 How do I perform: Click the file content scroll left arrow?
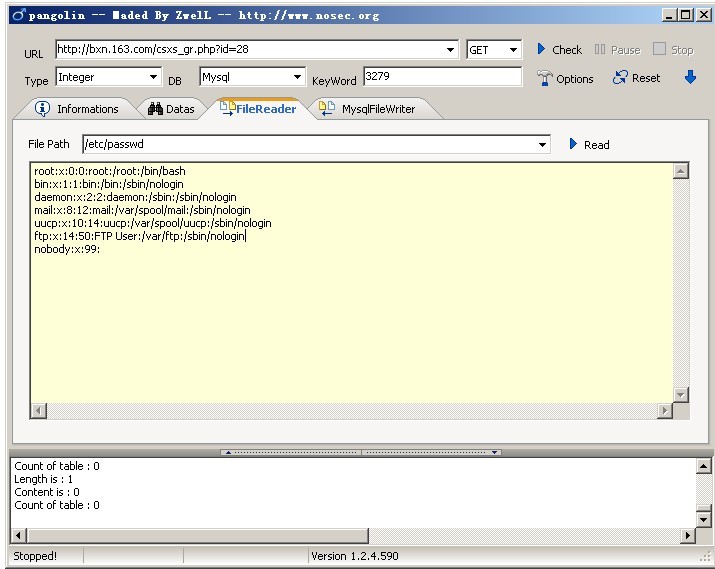(x=38, y=411)
